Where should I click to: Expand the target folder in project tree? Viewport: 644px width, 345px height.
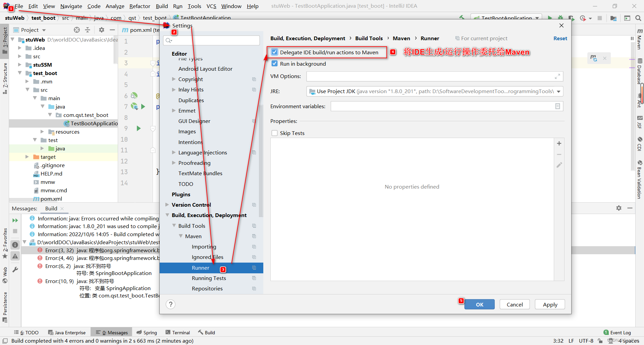click(27, 157)
